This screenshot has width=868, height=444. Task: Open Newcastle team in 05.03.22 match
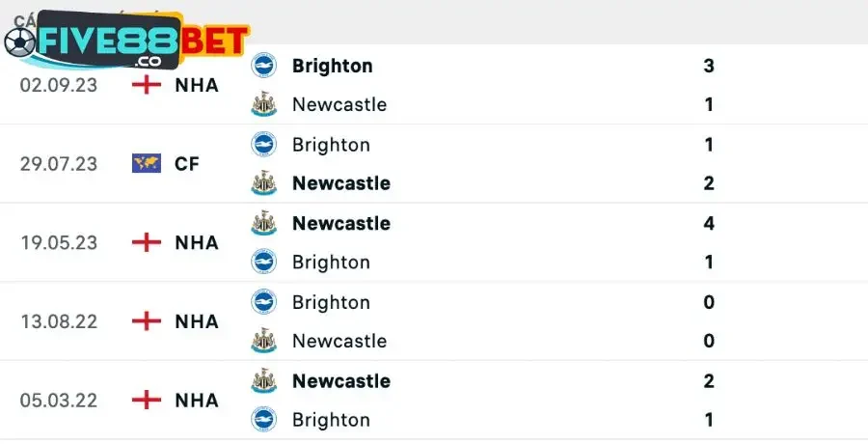click(340, 380)
